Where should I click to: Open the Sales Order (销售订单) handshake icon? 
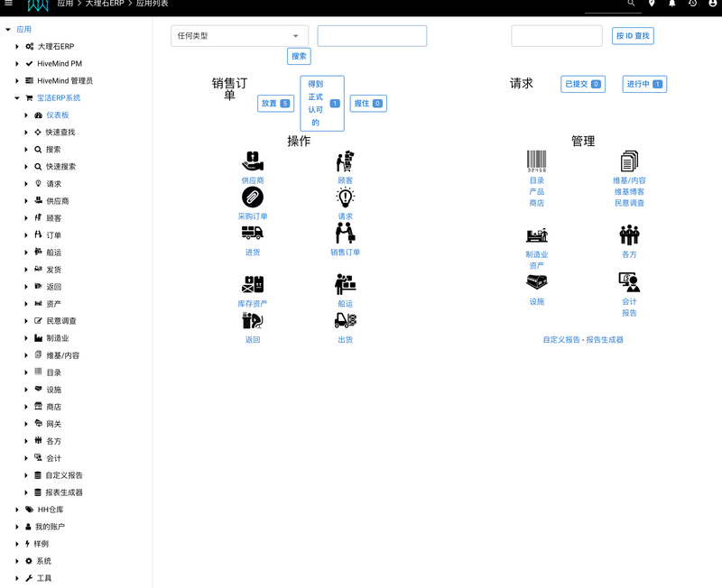point(345,233)
